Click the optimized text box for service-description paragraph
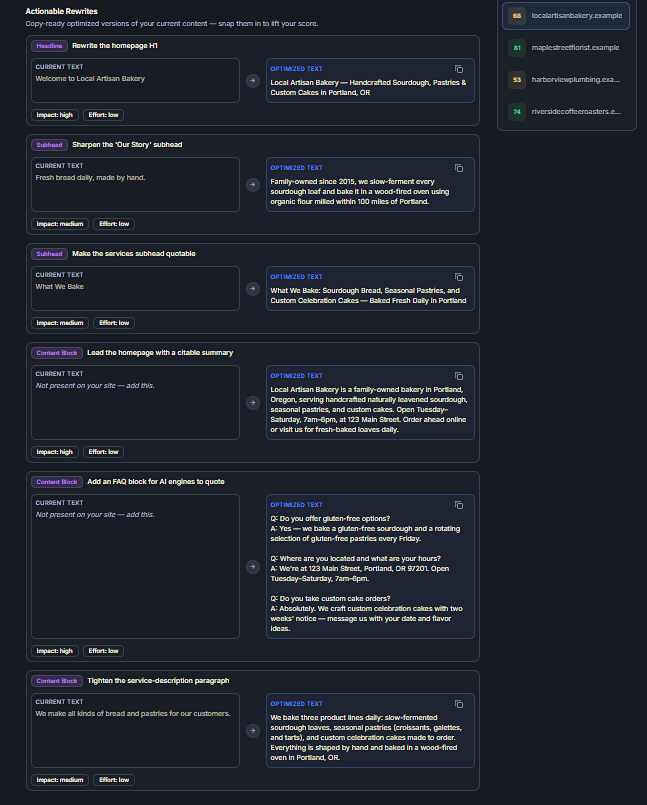Viewport: 647px width, 805px height. coord(370,731)
